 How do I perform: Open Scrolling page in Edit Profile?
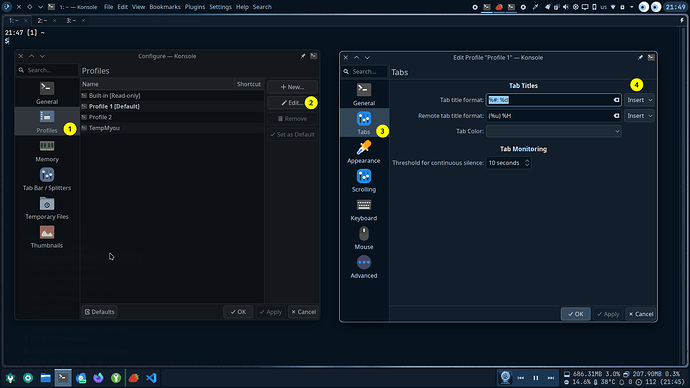364,181
